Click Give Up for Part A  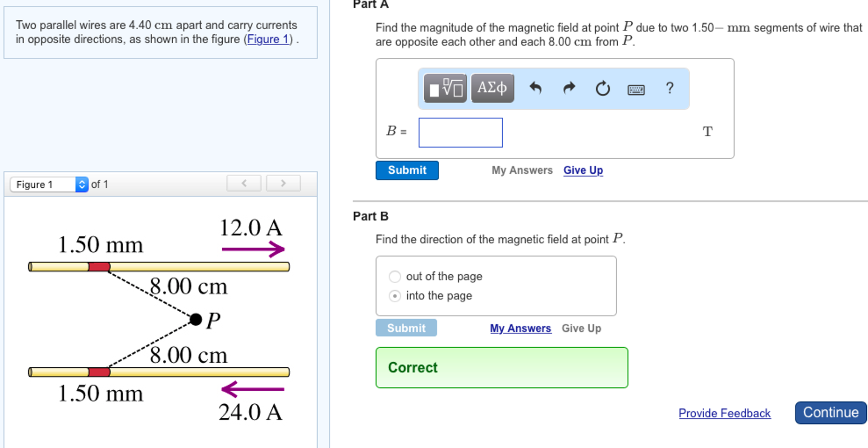pos(583,170)
